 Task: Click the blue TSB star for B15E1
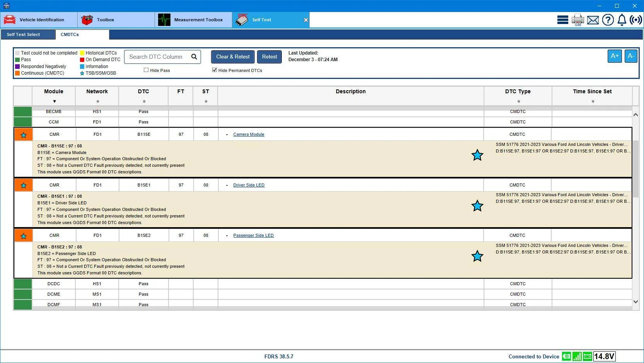477,206
